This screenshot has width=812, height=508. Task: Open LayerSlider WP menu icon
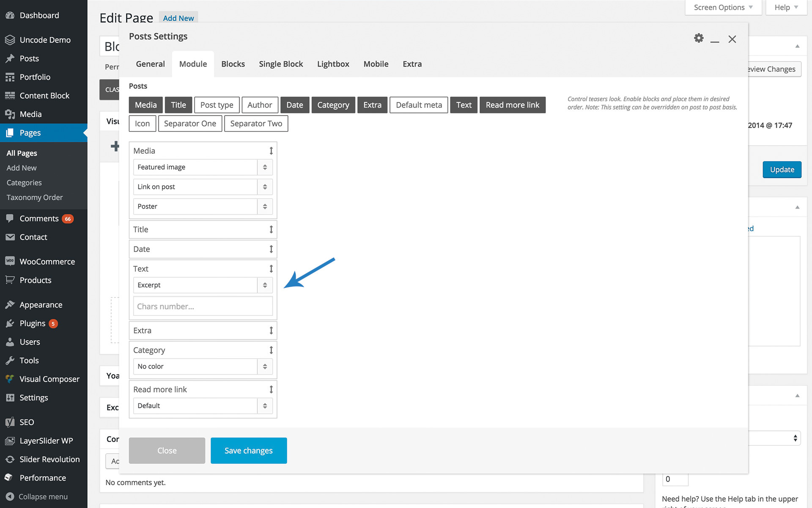tap(10, 441)
